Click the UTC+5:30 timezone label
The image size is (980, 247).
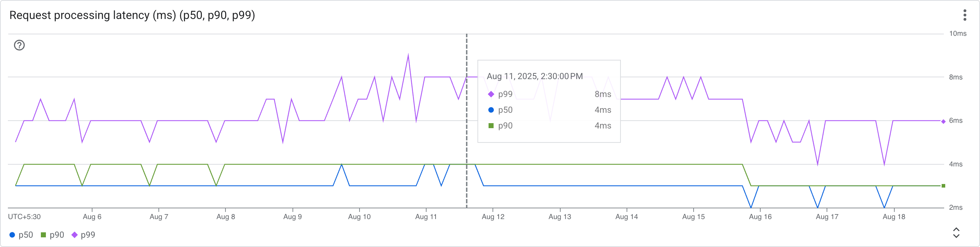(24, 217)
